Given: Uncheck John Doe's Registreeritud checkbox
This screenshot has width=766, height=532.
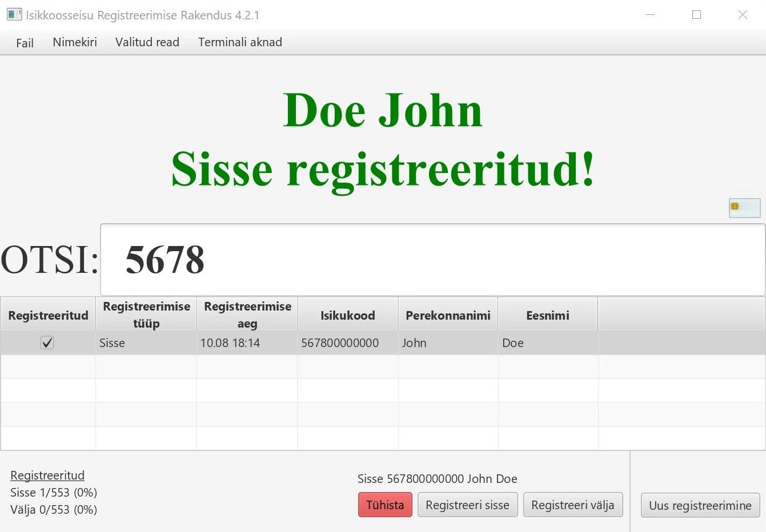Looking at the screenshot, I should pyautogui.click(x=47, y=342).
